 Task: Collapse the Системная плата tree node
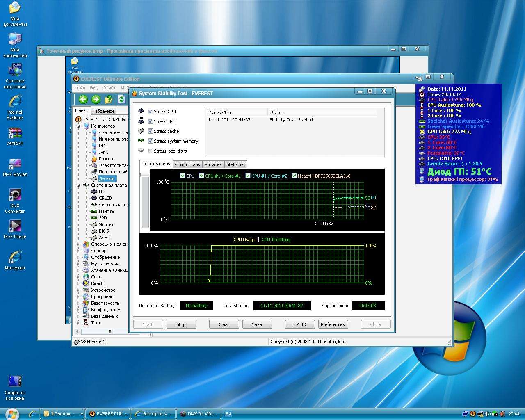[x=78, y=185]
